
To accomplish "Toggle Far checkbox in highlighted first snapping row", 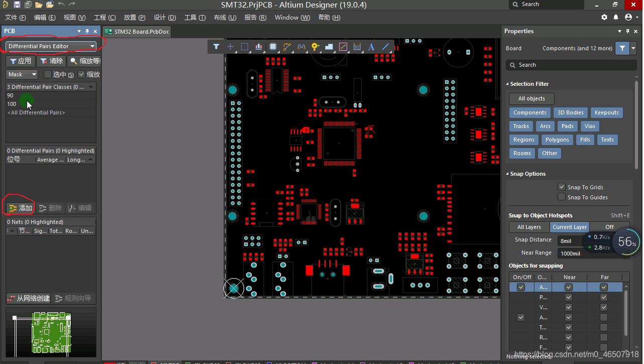I will (x=604, y=287).
